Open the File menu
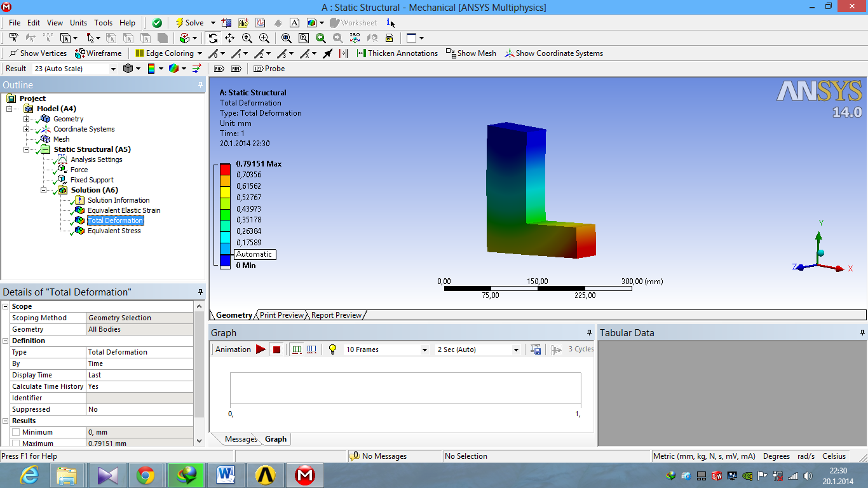 click(15, 23)
